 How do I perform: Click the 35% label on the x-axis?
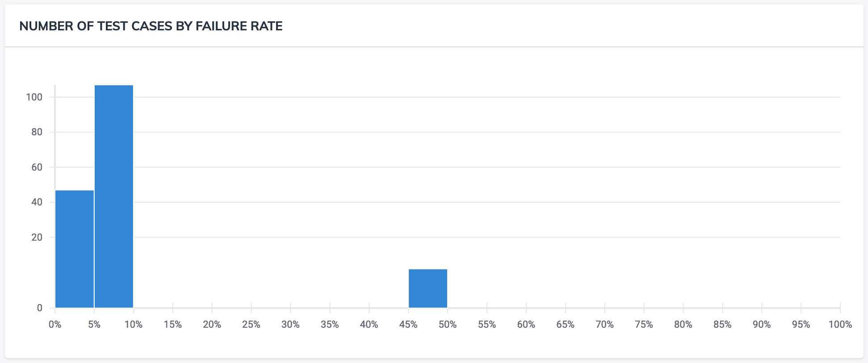pos(330,325)
